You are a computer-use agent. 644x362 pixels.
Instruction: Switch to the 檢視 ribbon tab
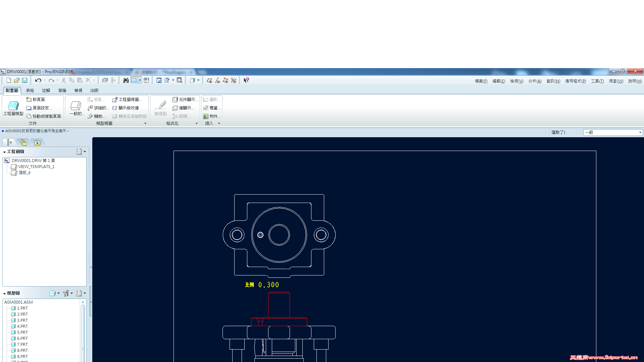(78, 91)
